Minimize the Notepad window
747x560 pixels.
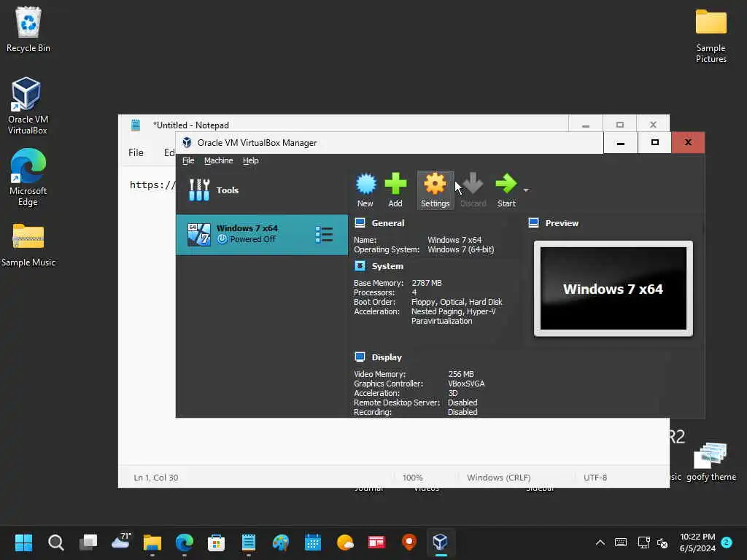pos(586,125)
